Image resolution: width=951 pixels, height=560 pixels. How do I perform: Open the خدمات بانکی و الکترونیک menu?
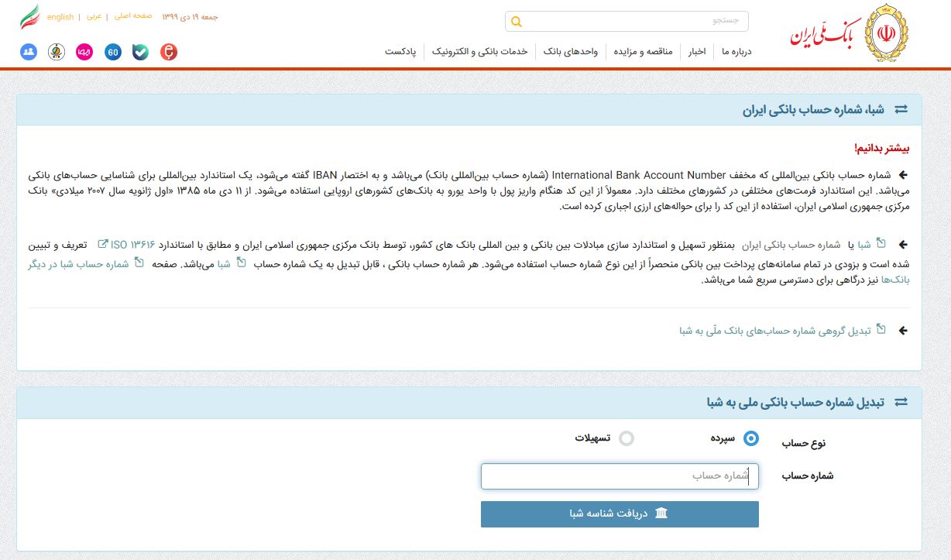[x=479, y=52]
